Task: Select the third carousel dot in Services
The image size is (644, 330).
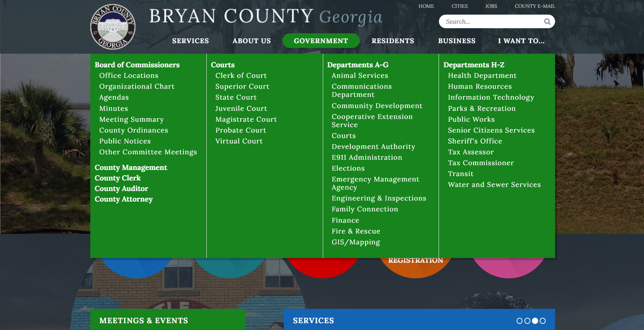Action: point(535,321)
